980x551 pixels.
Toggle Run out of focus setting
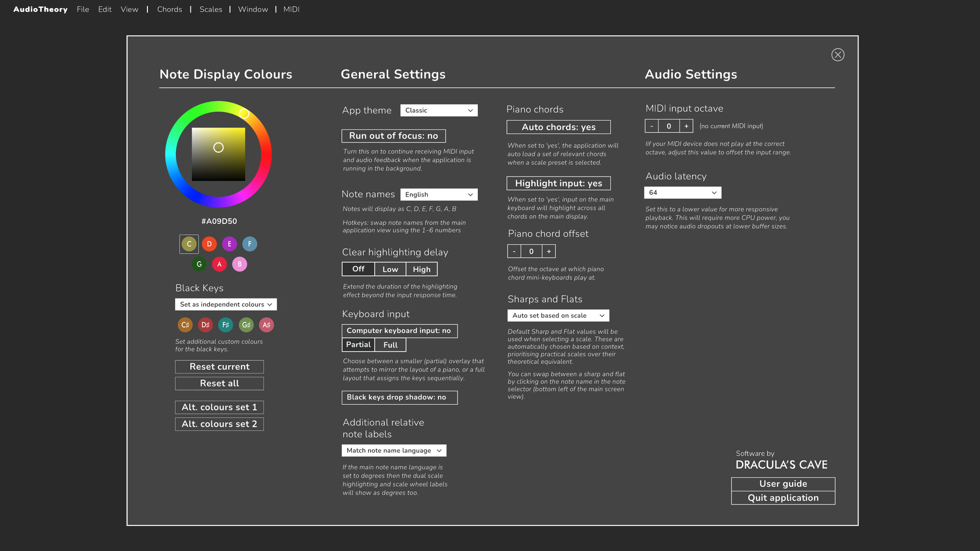(393, 136)
